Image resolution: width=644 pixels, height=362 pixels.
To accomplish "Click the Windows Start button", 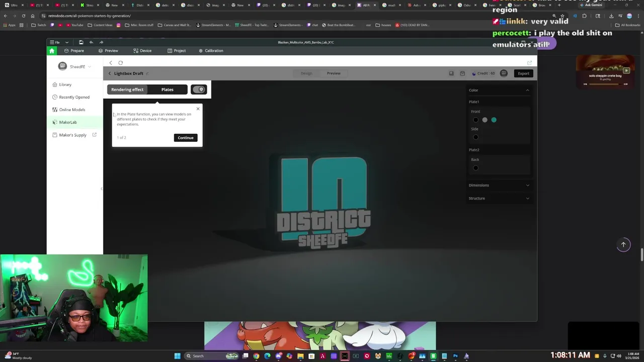I will (177, 356).
